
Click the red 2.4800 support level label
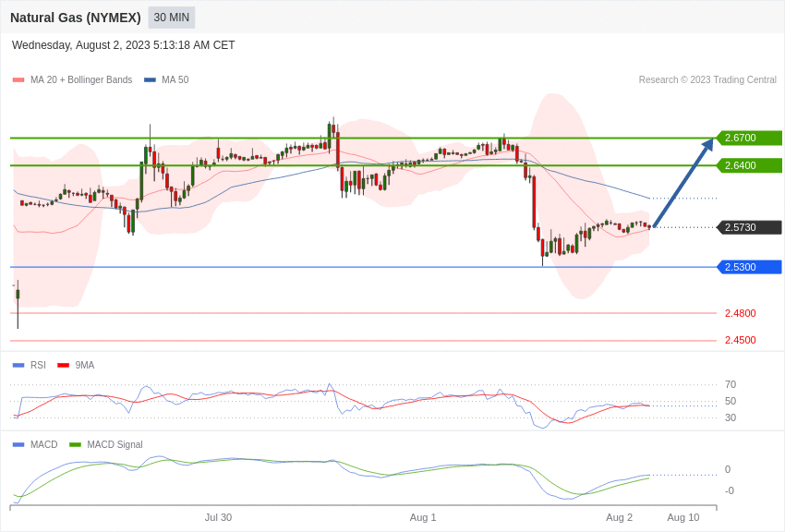741,313
